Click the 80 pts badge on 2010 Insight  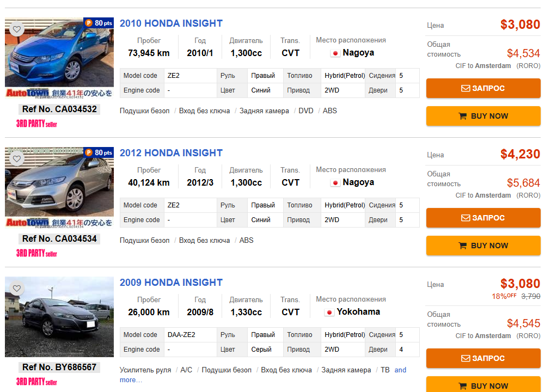[99, 23]
